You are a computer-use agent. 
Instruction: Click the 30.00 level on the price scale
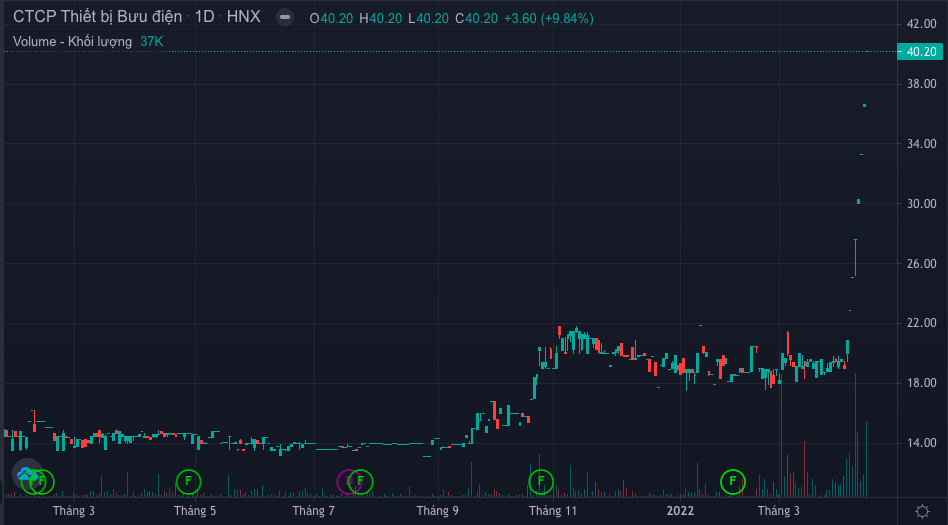tap(919, 203)
